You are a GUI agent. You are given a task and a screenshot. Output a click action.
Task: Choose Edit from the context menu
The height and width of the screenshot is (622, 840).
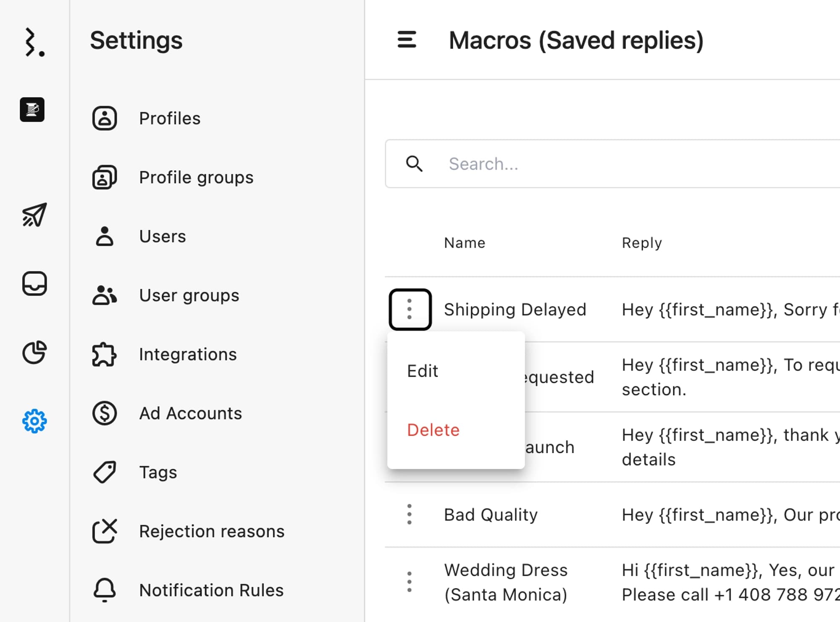coord(423,371)
